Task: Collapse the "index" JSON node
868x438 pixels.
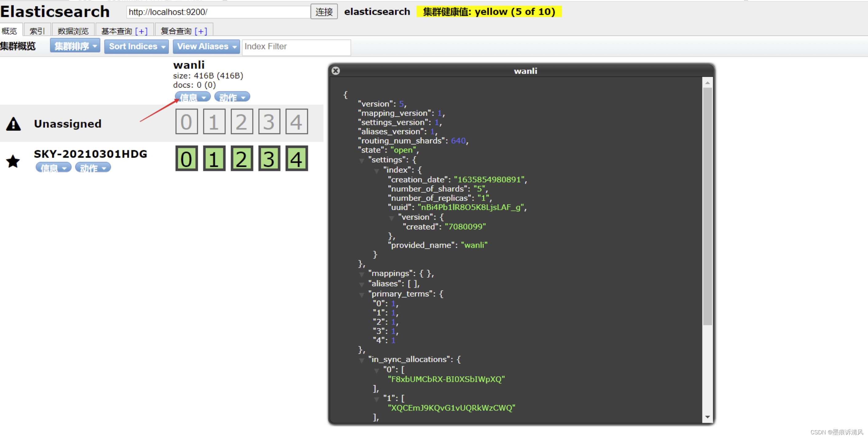Action: (x=377, y=171)
